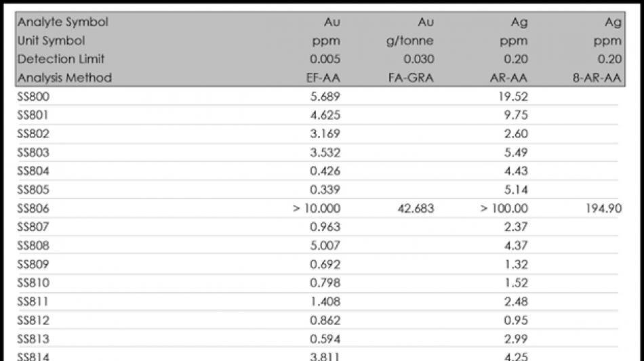Select the 0.030 detection limit value
Screen dimensions: 644x361
(418, 59)
